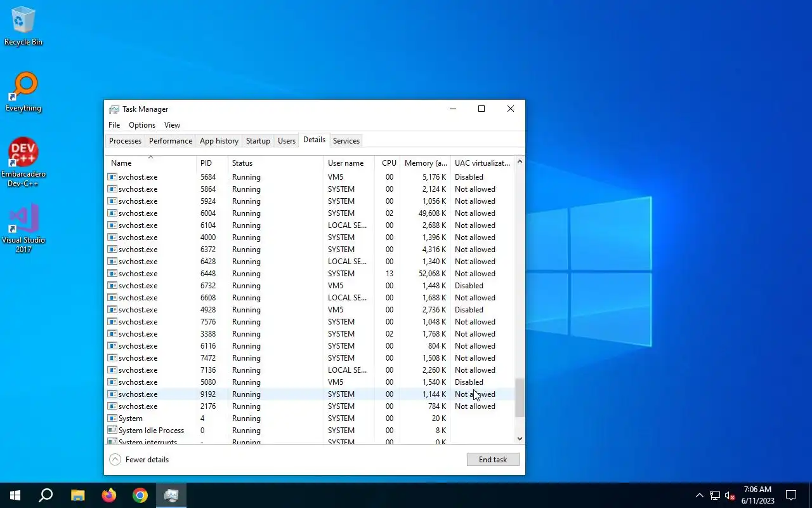812x508 pixels.
Task: Sort by UAC virtualization column header
Action: point(482,163)
